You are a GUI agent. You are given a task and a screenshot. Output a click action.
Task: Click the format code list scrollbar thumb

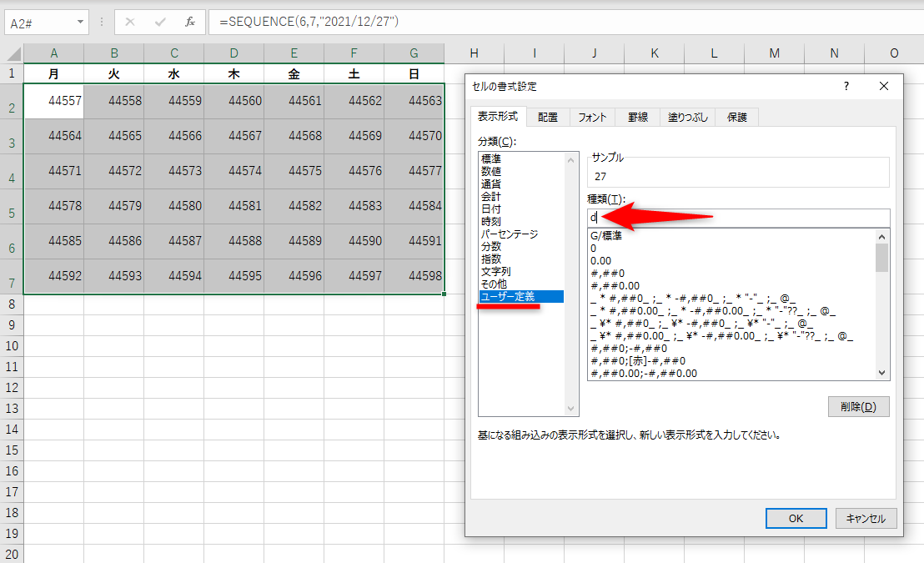click(x=881, y=258)
